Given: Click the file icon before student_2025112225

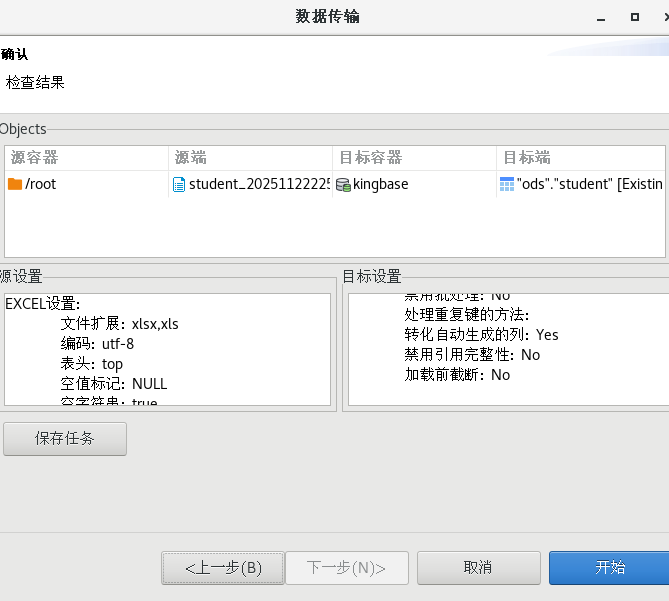Looking at the screenshot, I should point(179,184).
